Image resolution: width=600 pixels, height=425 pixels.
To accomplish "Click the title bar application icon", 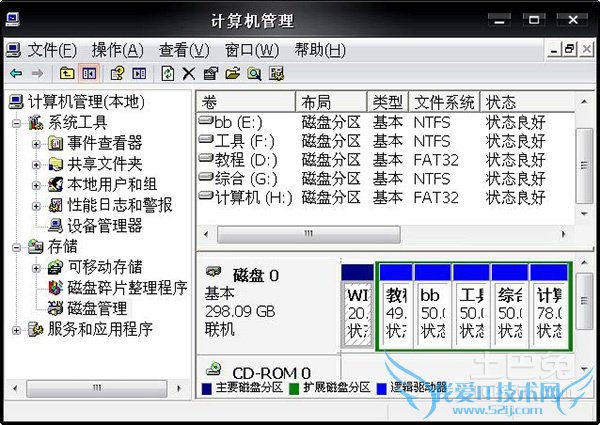I will pos(13,19).
